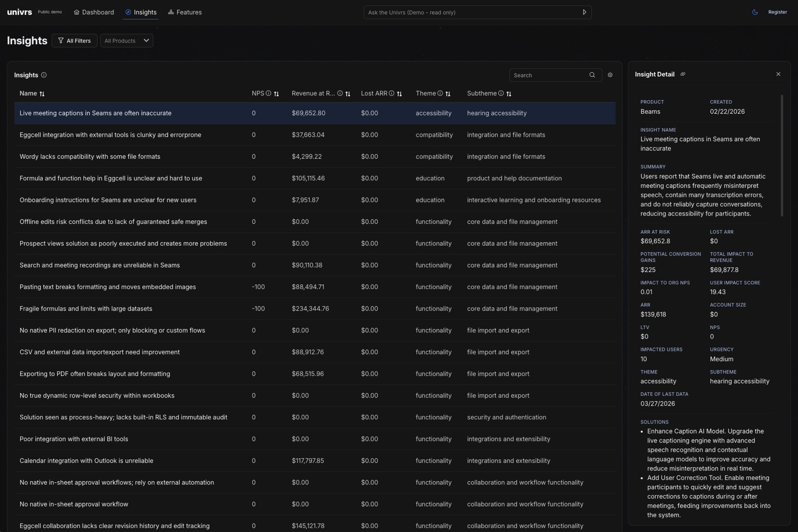Expand the All Products dropdown

coord(126,41)
